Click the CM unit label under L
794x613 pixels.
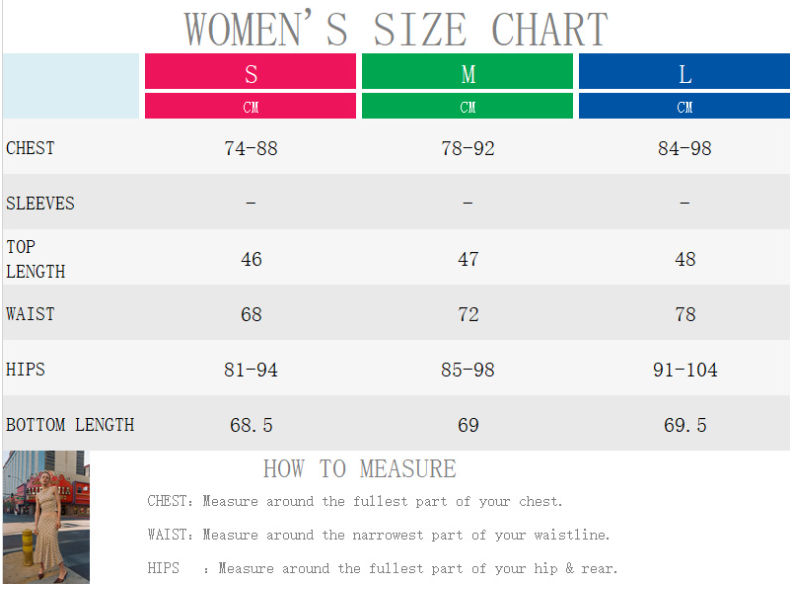(x=685, y=107)
